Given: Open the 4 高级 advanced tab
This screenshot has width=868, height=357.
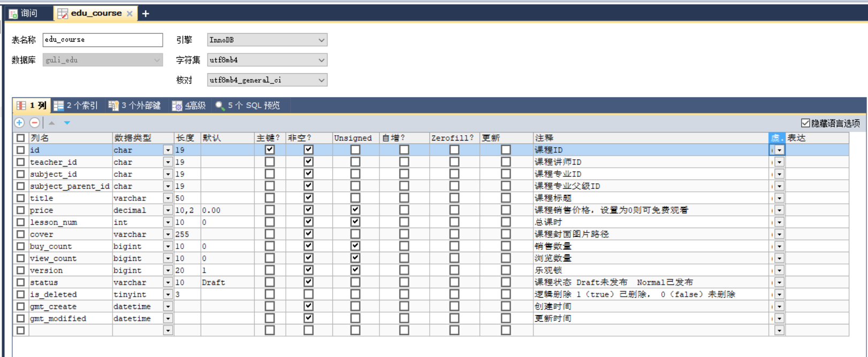Looking at the screenshot, I should point(189,106).
